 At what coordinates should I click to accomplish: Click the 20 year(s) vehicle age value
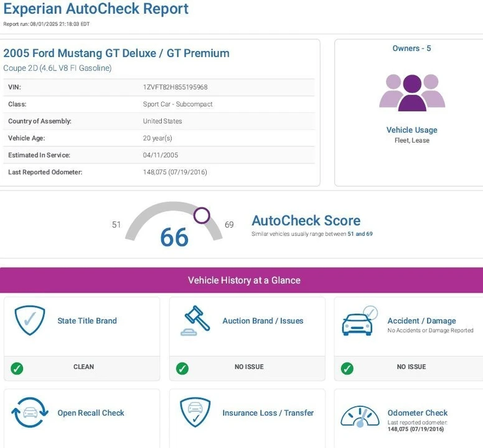157,138
